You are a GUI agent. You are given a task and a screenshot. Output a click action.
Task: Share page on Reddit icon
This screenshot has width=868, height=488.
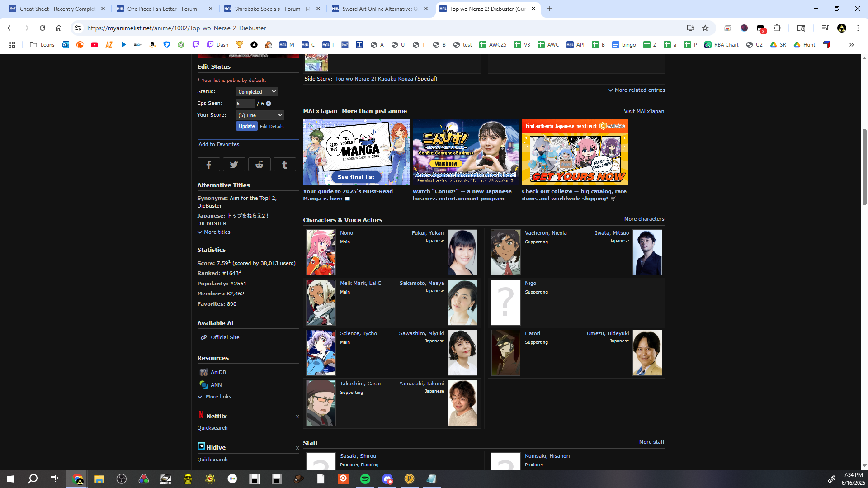[259, 165]
